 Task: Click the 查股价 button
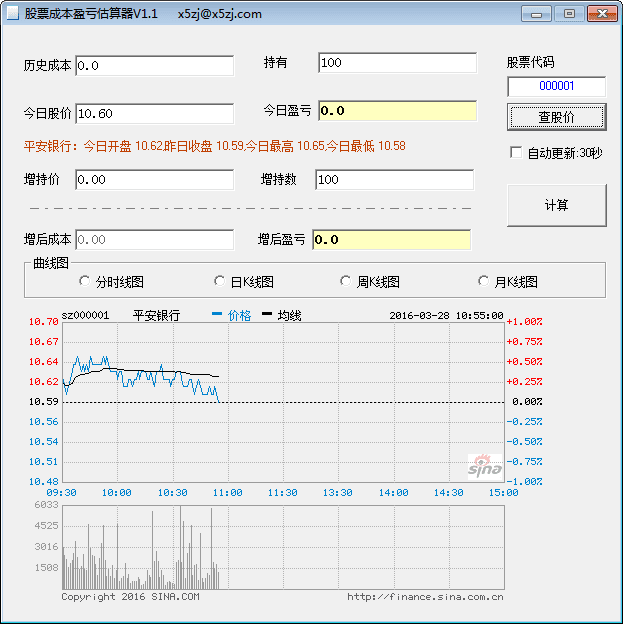pyautogui.click(x=556, y=117)
